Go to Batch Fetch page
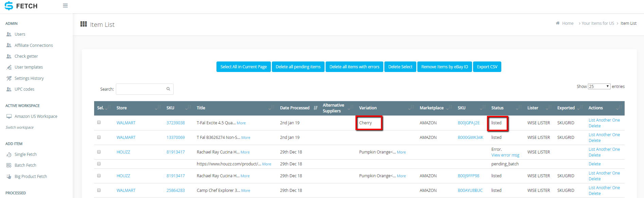This screenshot has width=644, height=198. point(25,165)
